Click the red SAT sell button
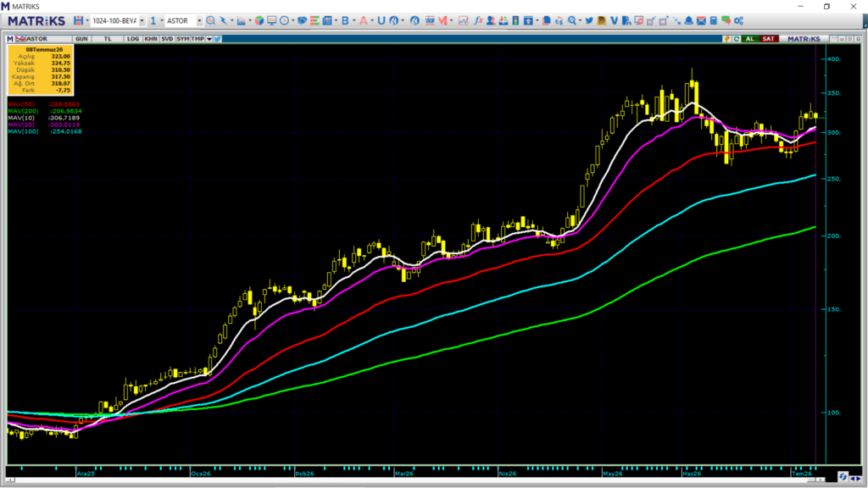This screenshot has height=488, width=868. [768, 39]
